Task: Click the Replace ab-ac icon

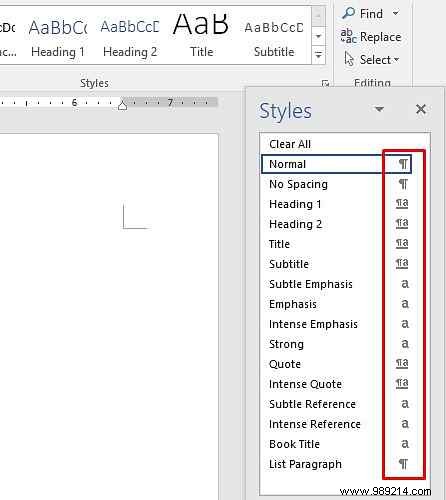Action: [x=348, y=36]
